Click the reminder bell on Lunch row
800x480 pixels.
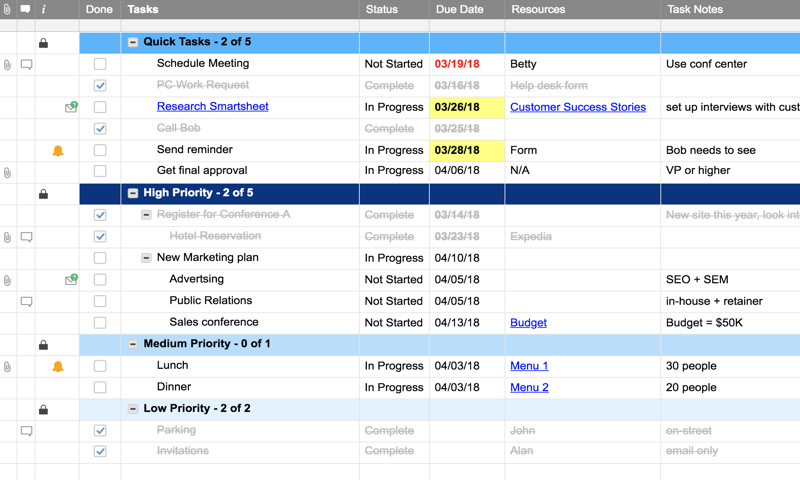58,367
